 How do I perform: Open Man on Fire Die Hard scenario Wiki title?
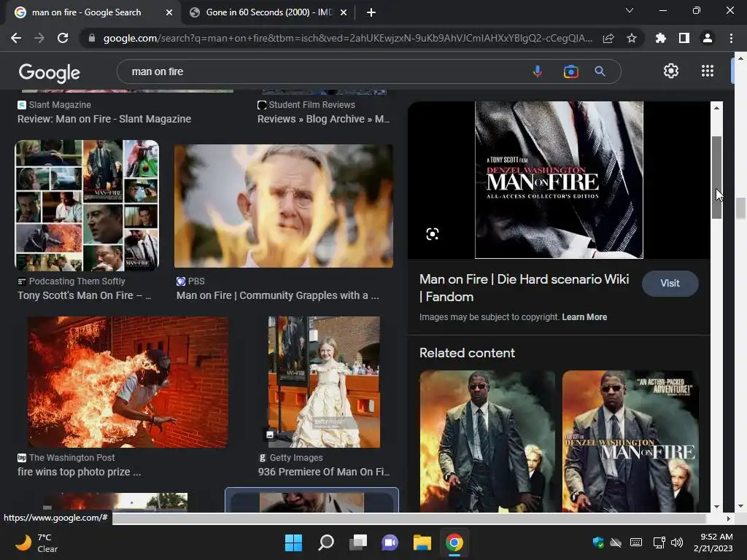[x=524, y=287]
